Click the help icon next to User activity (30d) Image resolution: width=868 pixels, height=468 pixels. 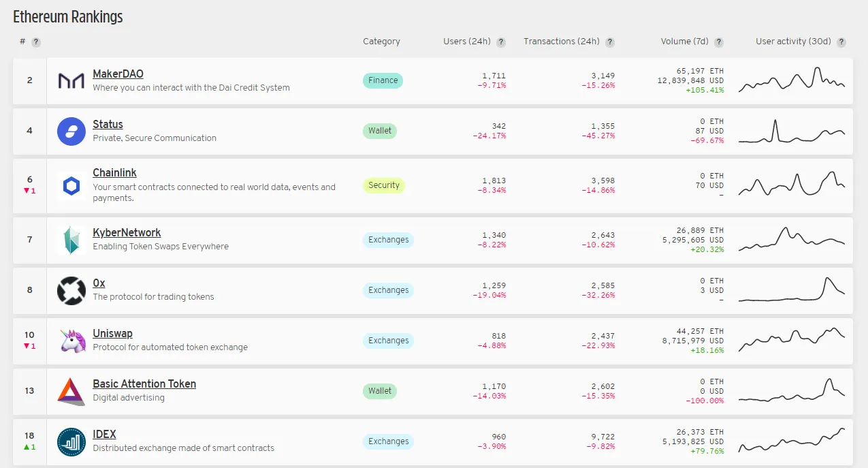pos(841,42)
